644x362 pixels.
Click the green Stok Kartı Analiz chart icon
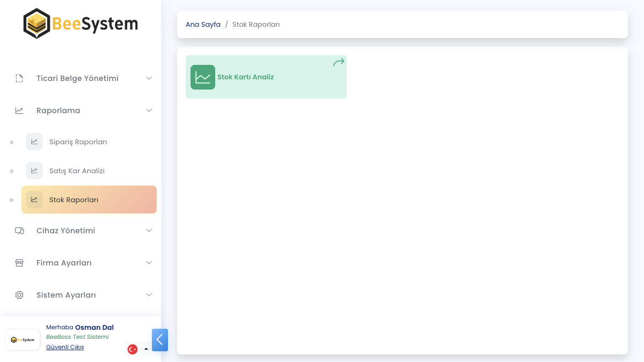[203, 77]
